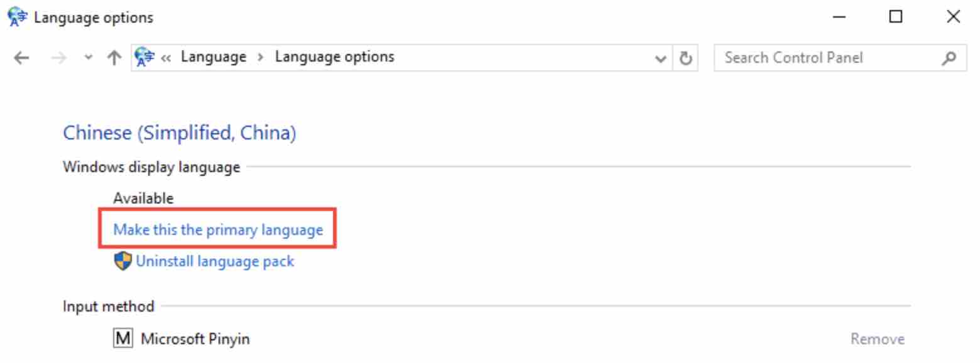Go up one level with Up arrow
Image resolution: width=980 pixels, height=363 pixels.
pyautogui.click(x=114, y=58)
